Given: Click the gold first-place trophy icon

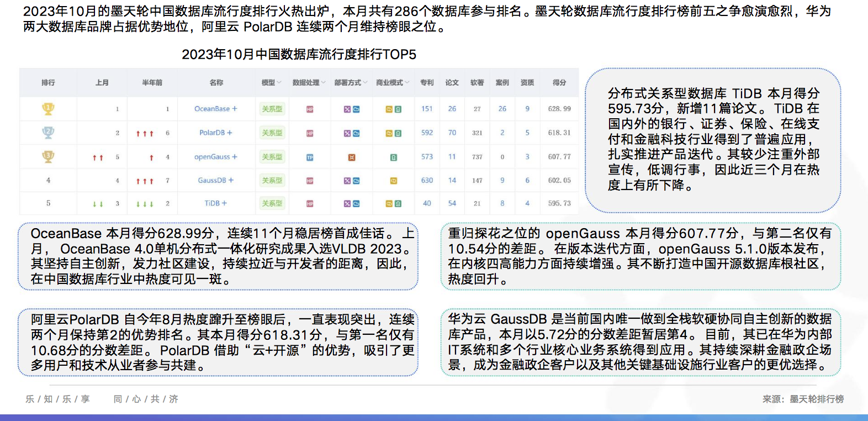Looking at the screenshot, I should (49, 109).
